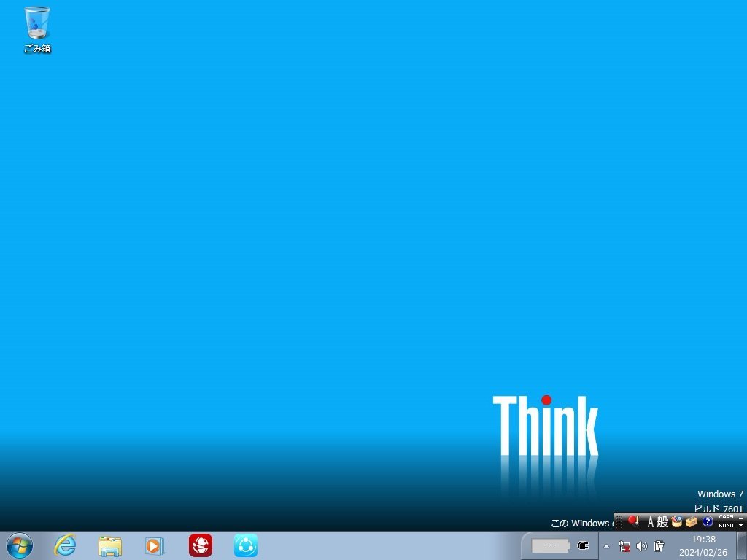Launch Internet Explorer from the taskbar

[x=65, y=545]
